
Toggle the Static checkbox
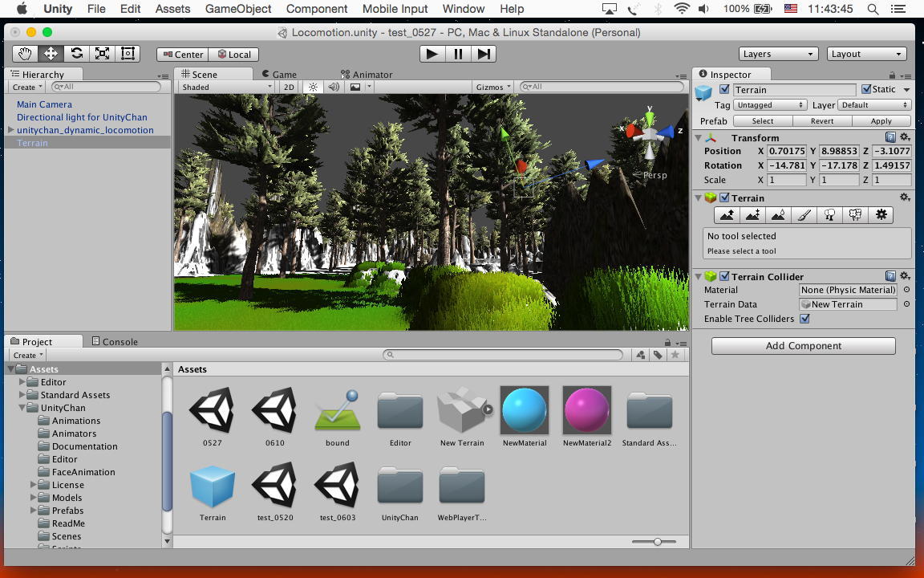[x=866, y=89]
